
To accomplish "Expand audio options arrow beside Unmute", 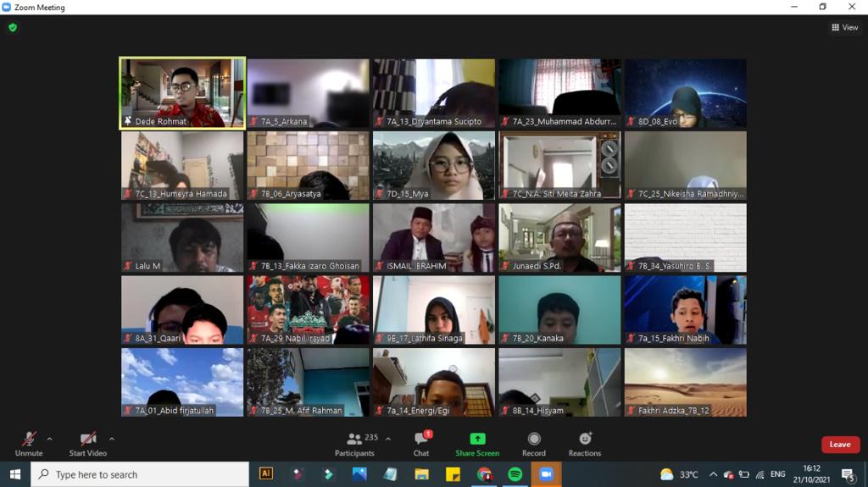I will pyautogui.click(x=49, y=439).
